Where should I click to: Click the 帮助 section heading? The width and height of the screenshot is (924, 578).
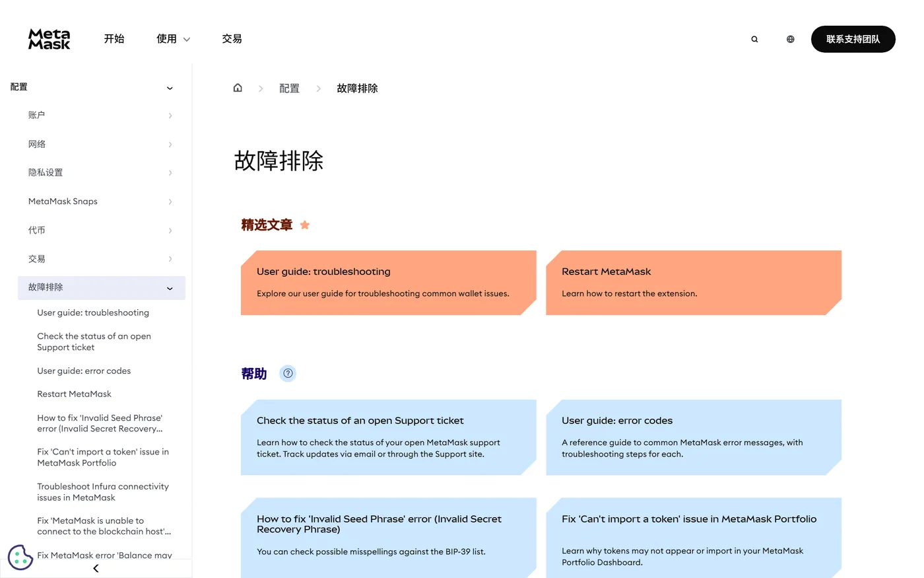[254, 373]
